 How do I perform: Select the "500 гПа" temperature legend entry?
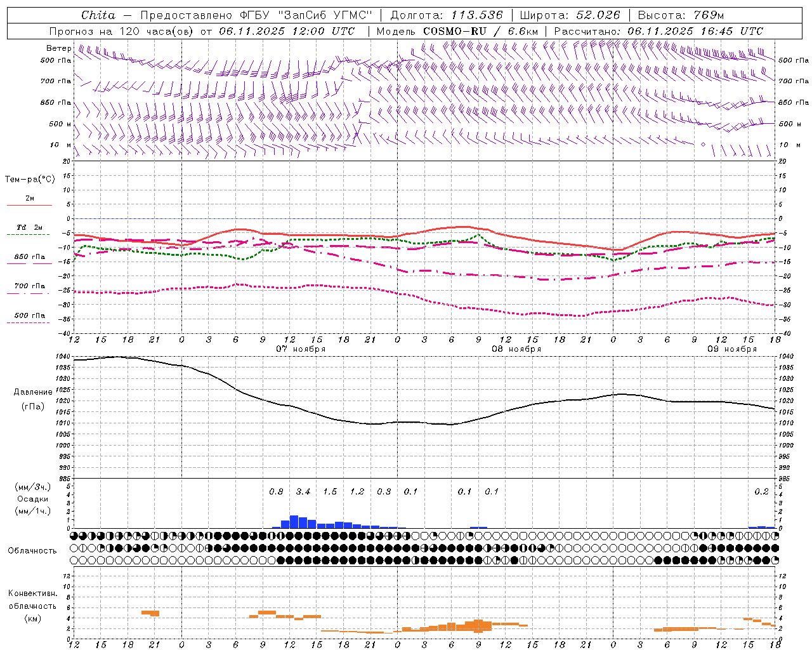[30, 315]
